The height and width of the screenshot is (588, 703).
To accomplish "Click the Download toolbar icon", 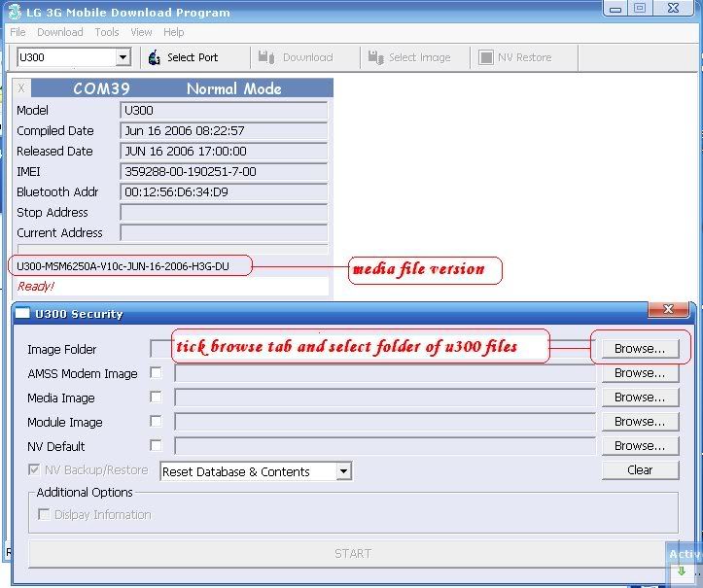I will pos(266,57).
